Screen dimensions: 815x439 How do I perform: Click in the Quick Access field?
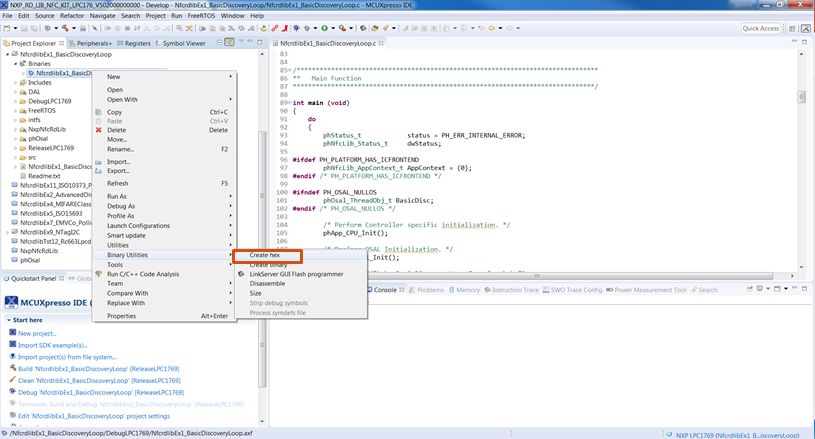click(x=761, y=28)
